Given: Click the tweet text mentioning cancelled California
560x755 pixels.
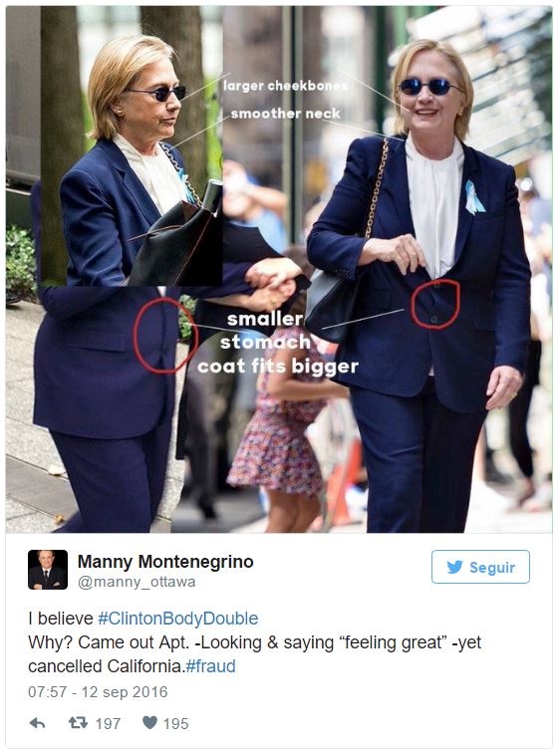Looking at the screenshot, I should click(255, 654).
